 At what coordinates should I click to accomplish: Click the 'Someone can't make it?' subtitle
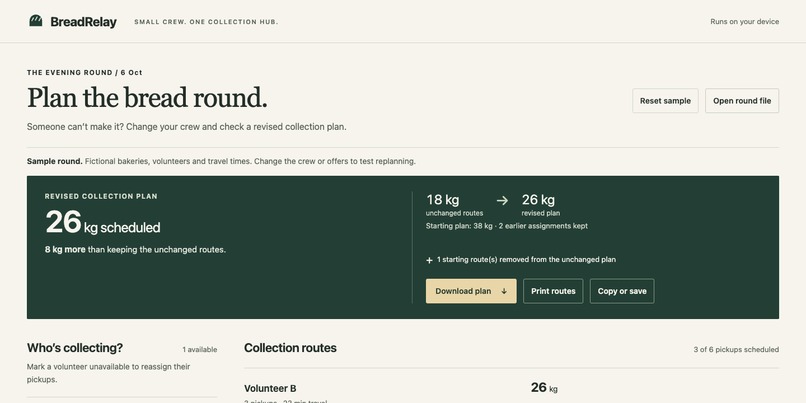(x=187, y=126)
